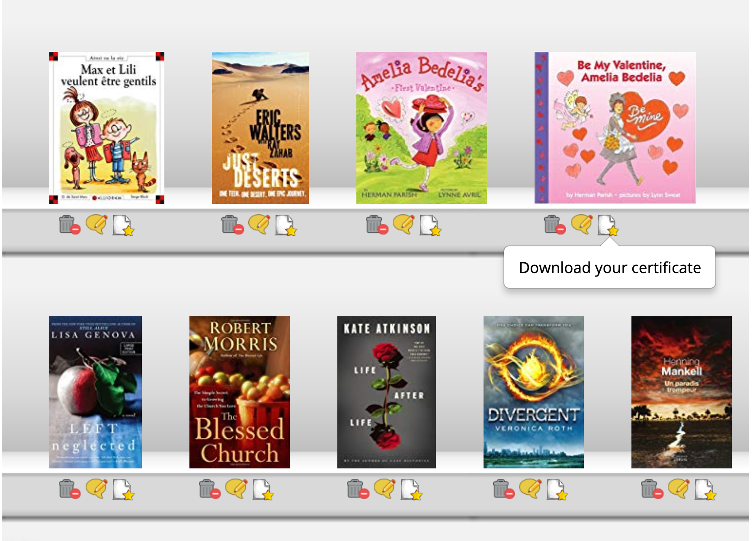
Task: Select the Life After Life cover
Action: click(387, 392)
